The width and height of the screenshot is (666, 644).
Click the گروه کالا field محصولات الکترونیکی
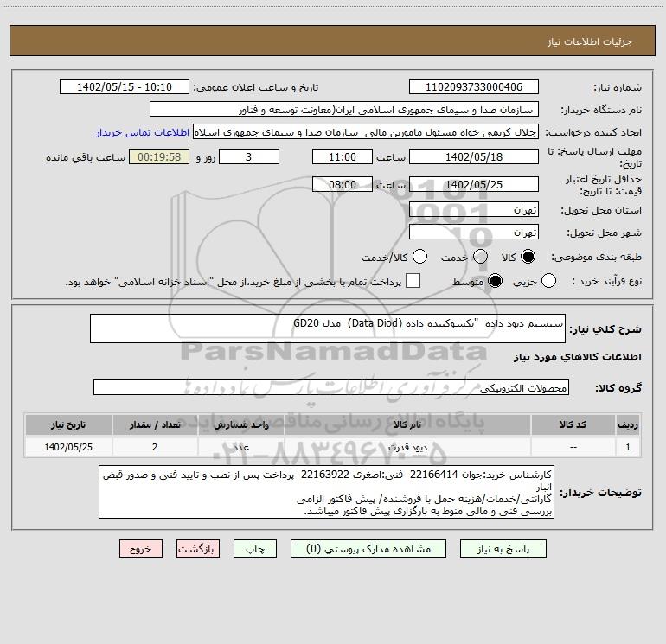[331, 387]
